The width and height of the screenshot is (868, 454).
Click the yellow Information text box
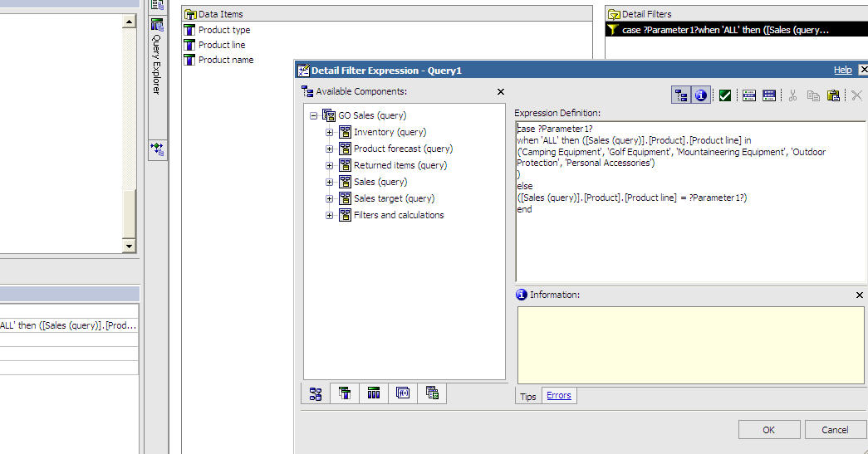pos(690,345)
